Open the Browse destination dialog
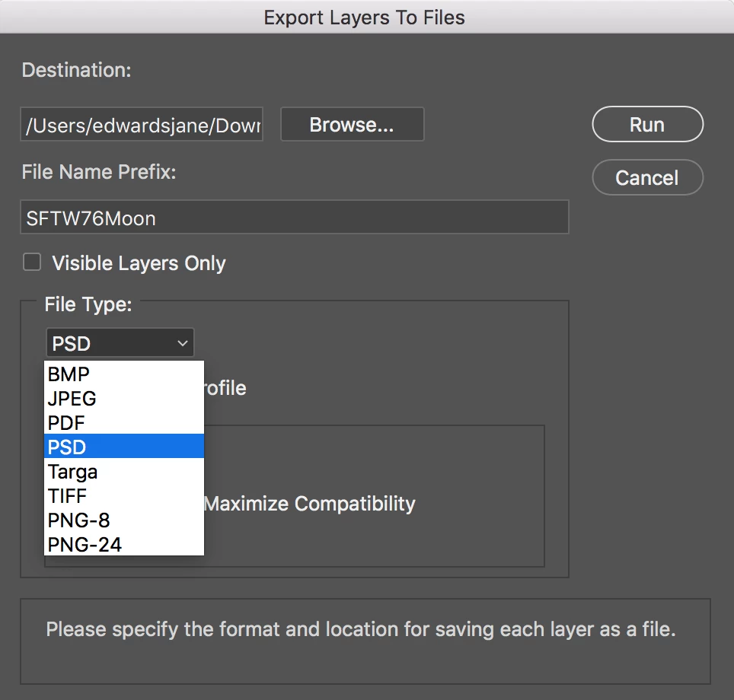 (352, 125)
